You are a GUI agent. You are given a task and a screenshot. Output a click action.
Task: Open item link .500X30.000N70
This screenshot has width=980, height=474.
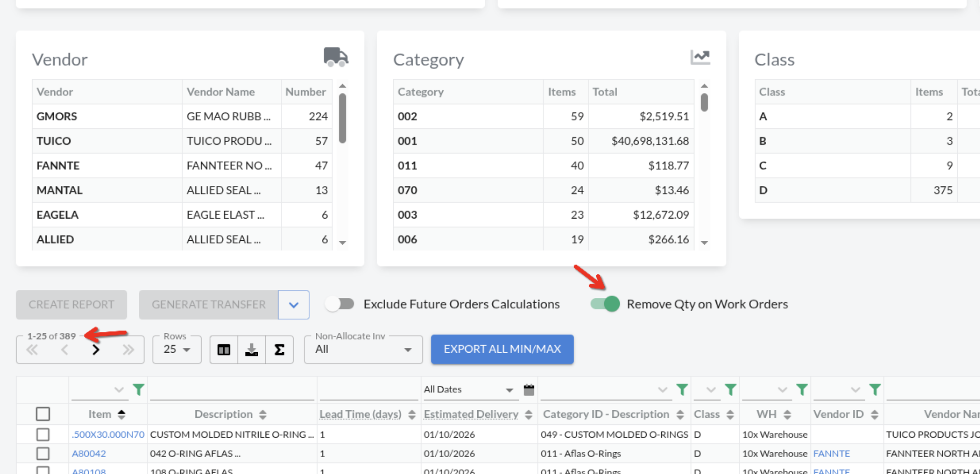pos(108,434)
